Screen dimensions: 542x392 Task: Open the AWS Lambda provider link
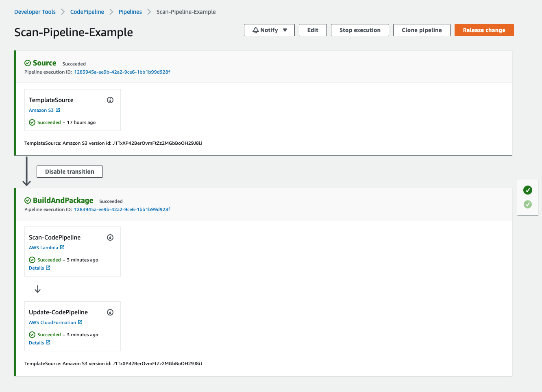pyautogui.click(x=44, y=248)
